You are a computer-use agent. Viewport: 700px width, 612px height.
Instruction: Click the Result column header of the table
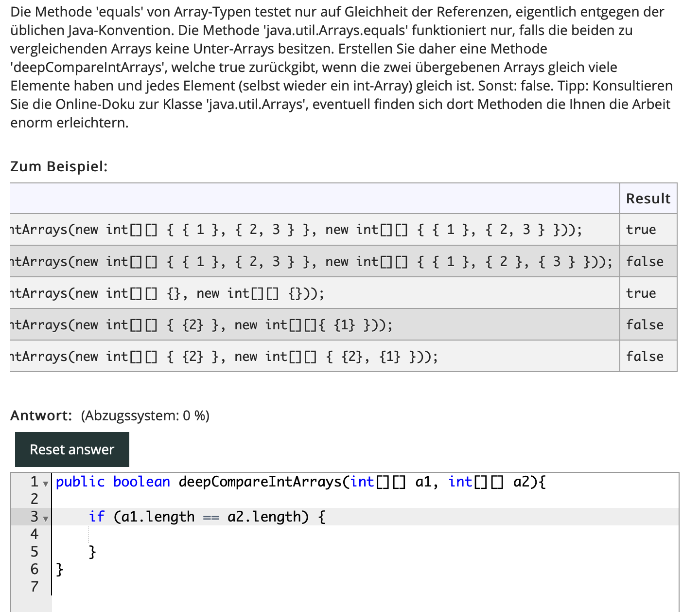click(648, 198)
